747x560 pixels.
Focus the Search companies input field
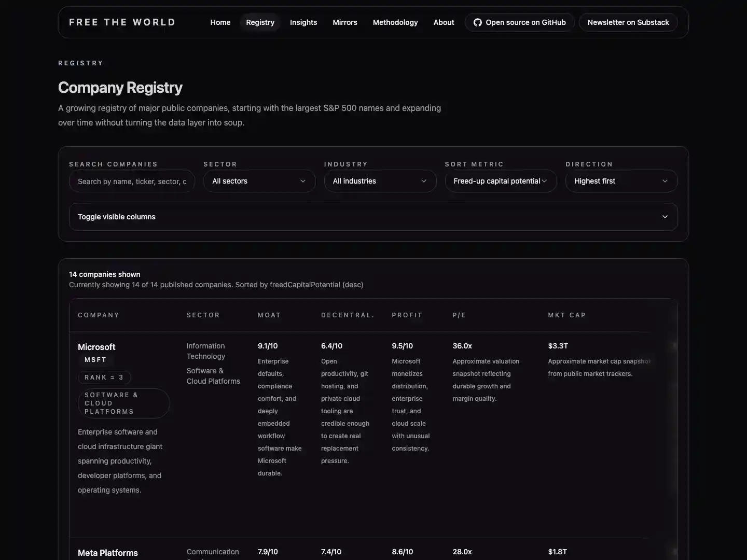pyautogui.click(x=132, y=181)
